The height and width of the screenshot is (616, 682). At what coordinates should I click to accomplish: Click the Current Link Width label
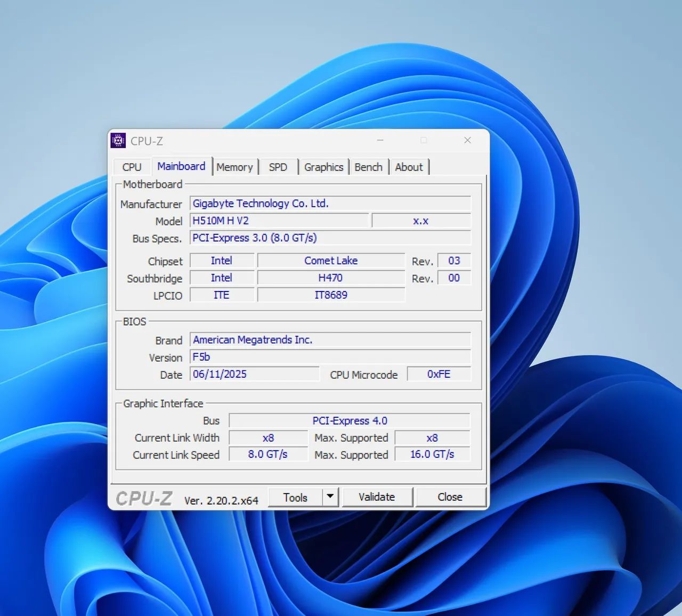[177, 438]
